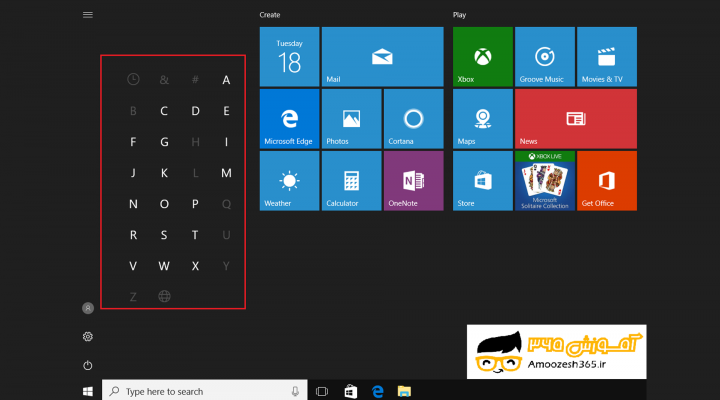Jump to letter C in app list

tap(164, 111)
